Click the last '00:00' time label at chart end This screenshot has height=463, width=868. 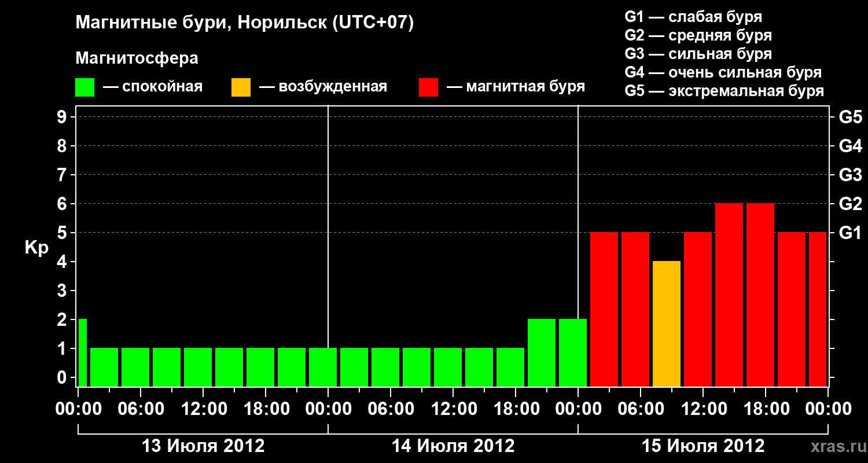[828, 409]
